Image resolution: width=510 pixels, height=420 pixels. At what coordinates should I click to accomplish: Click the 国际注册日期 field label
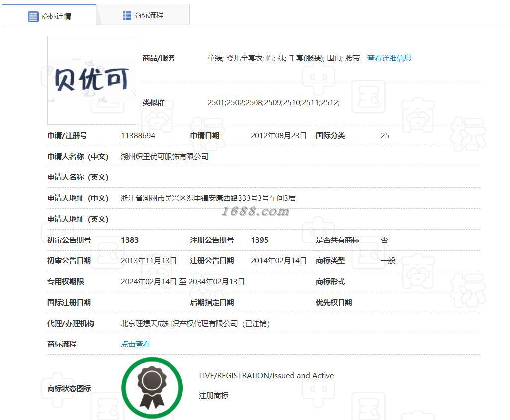point(69,303)
